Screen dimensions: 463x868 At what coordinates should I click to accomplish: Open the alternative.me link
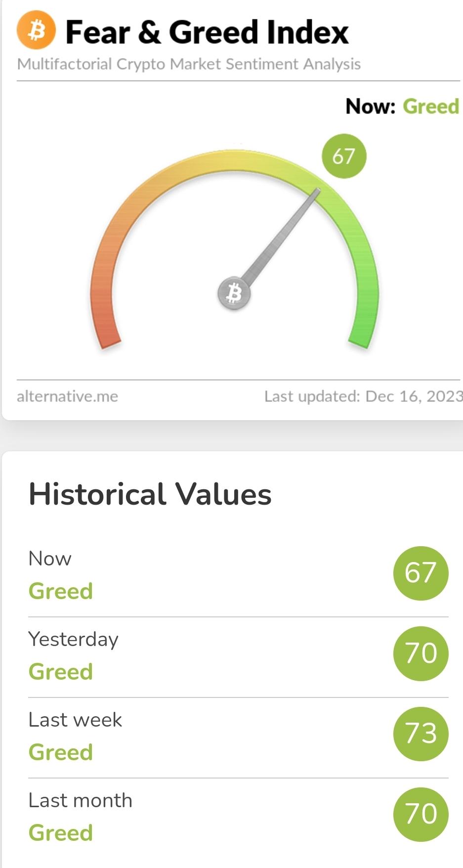coord(67,396)
